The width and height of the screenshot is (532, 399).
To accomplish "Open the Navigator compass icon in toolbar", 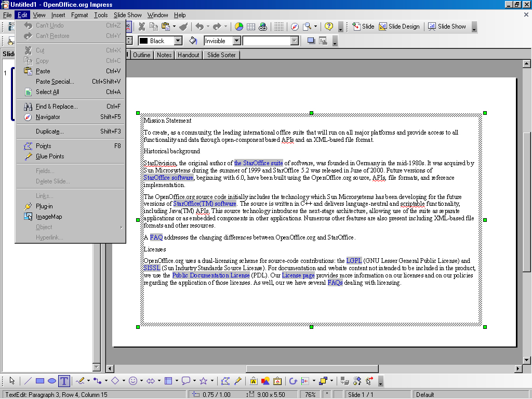I will pos(295,26).
